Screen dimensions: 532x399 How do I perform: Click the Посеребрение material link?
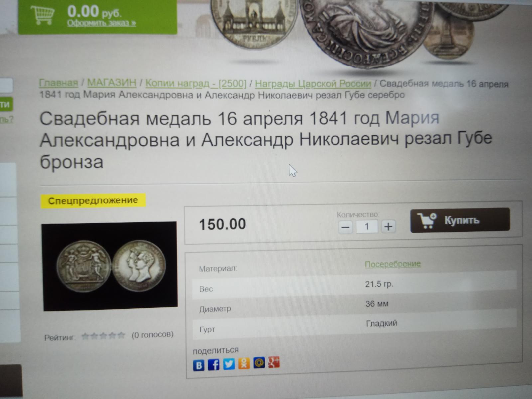tap(393, 264)
